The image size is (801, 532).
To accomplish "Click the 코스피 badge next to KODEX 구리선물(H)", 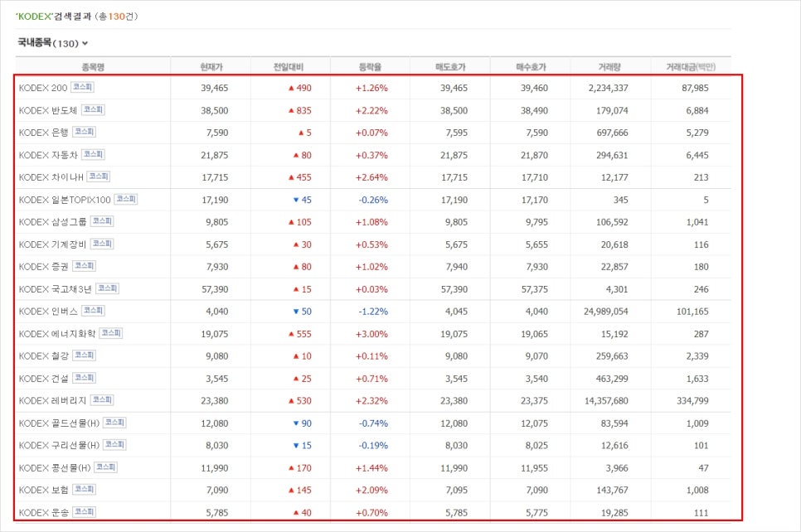I will coord(114,445).
